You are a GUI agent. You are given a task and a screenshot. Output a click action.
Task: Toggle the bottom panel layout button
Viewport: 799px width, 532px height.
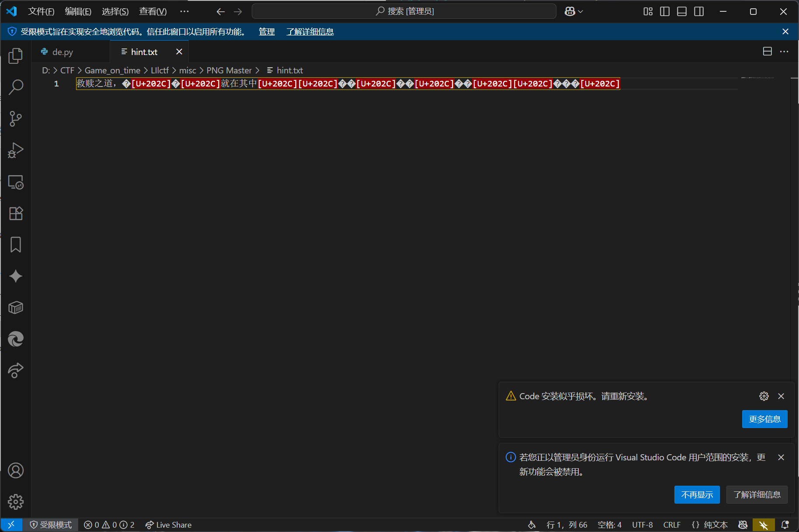pos(682,11)
